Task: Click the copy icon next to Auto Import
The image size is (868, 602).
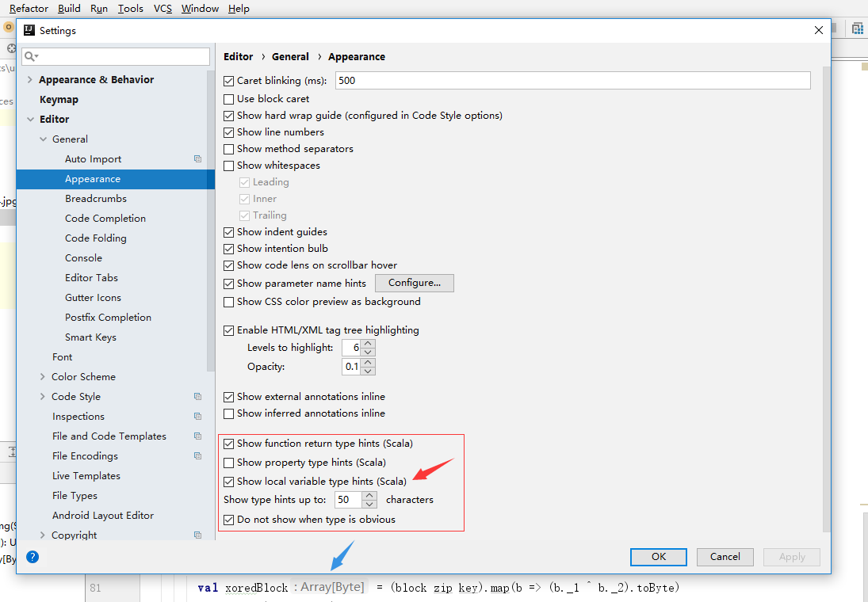Action: tap(197, 158)
